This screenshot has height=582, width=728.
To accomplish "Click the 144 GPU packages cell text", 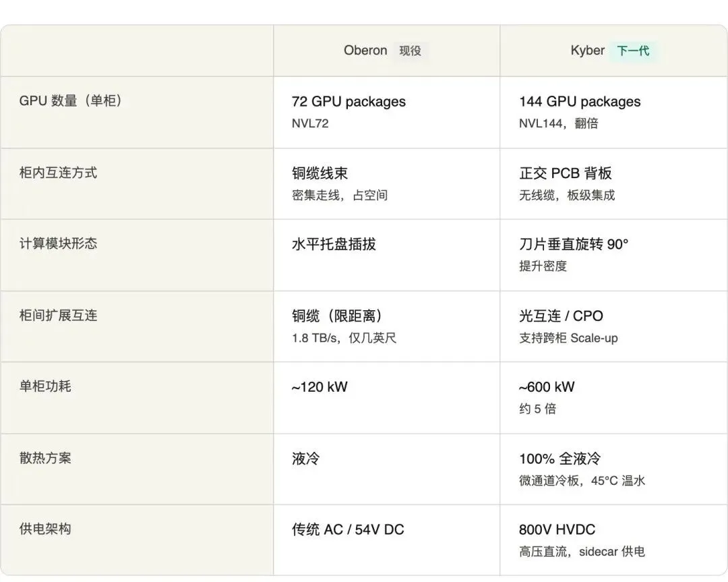I will coord(580,102).
